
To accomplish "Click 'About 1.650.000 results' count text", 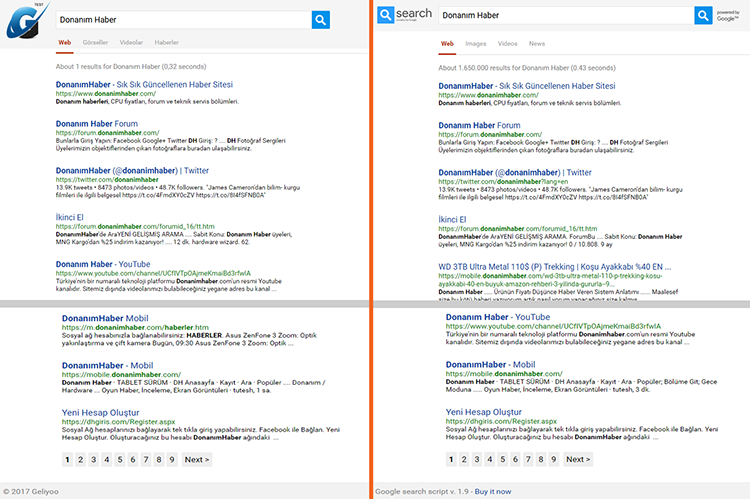I will pos(527,68).
